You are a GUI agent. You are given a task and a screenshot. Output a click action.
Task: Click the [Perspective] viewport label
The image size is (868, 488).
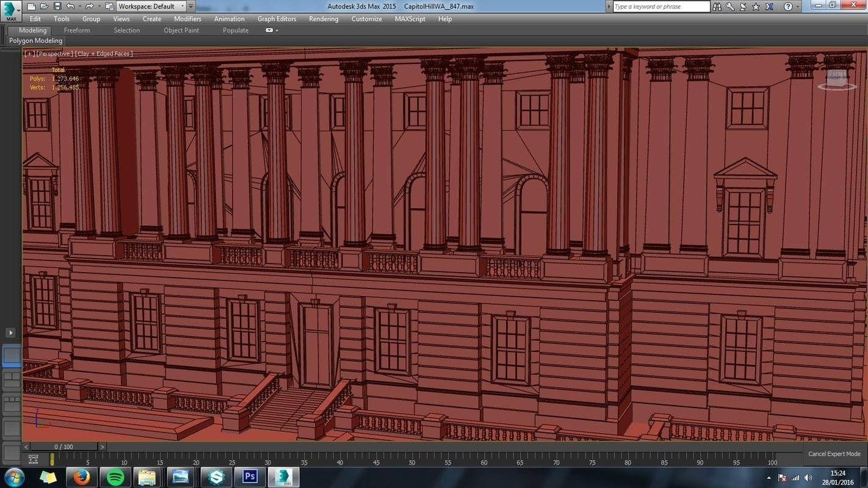[x=55, y=54]
